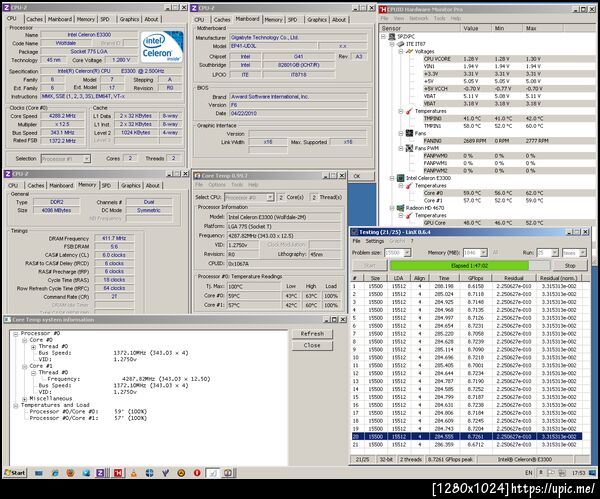The image size is (600, 499).
Task: Switch to Caches tab in CPU-Z CPU window
Action: (x=34, y=19)
